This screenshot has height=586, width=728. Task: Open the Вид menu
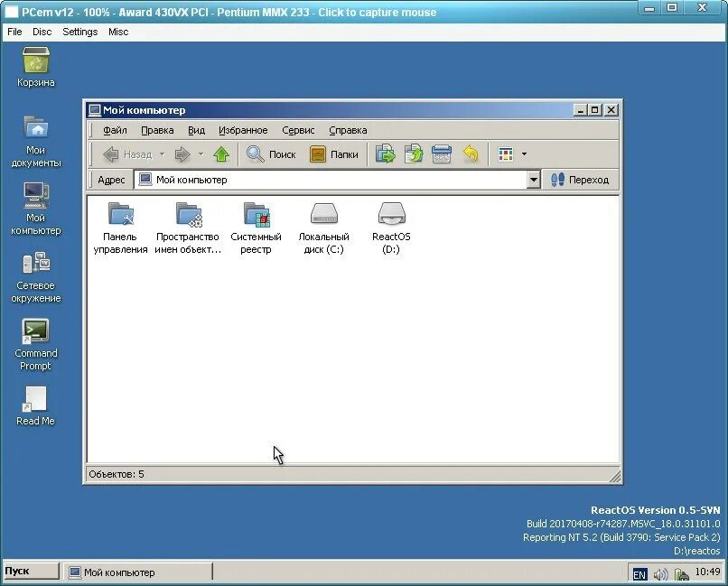(196, 130)
